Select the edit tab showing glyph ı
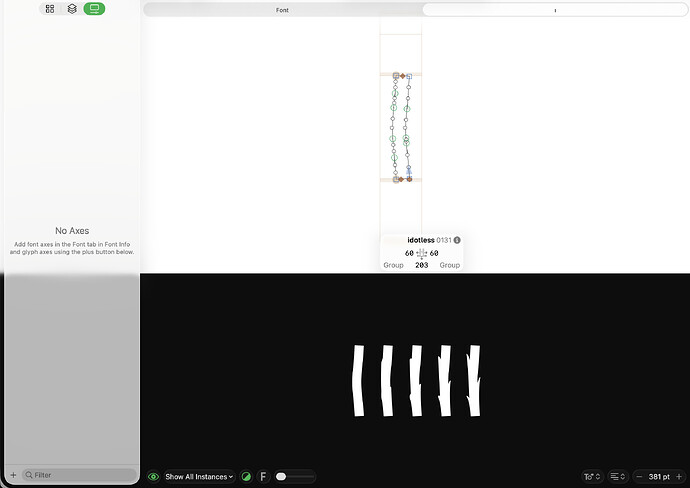 point(555,10)
